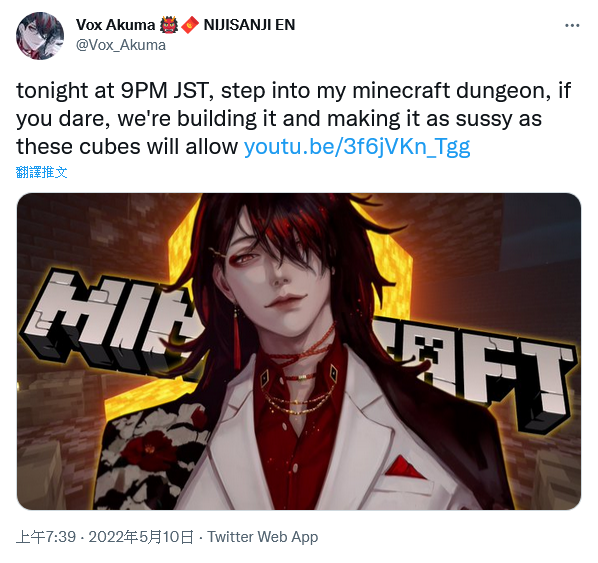Viewport: 598px width, 563px height.
Task: Click the 2022年5月10日 posting date
Action: (x=141, y=537)
